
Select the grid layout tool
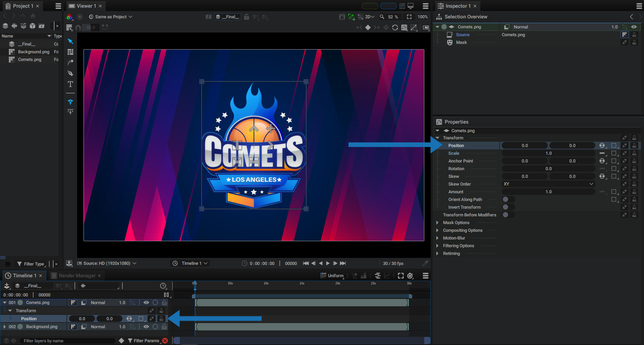[x=70, y=52]
